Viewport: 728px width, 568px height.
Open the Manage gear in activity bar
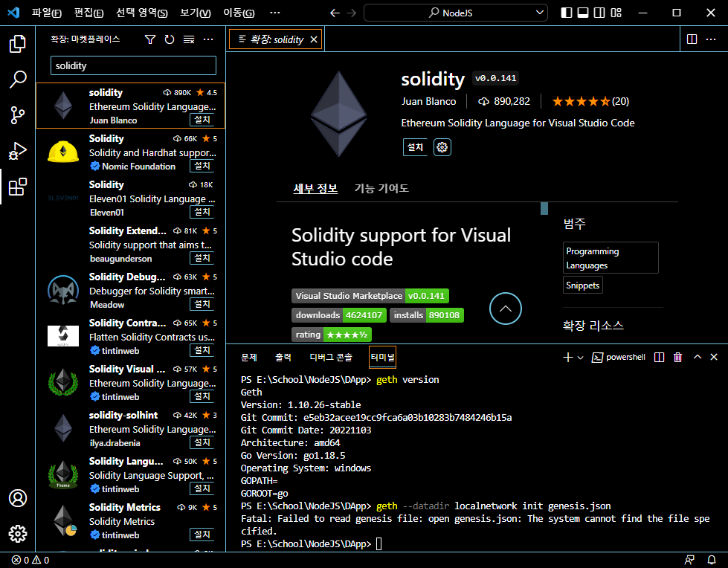coord(18,534)
